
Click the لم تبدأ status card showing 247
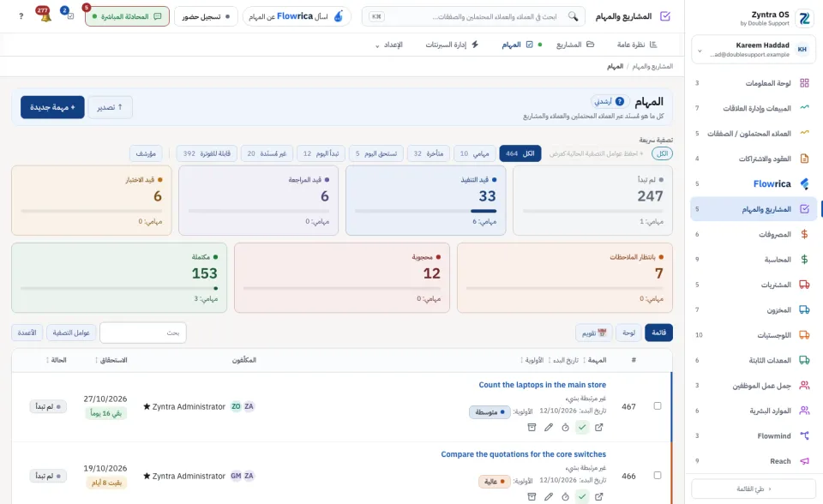tap(592, 201)
